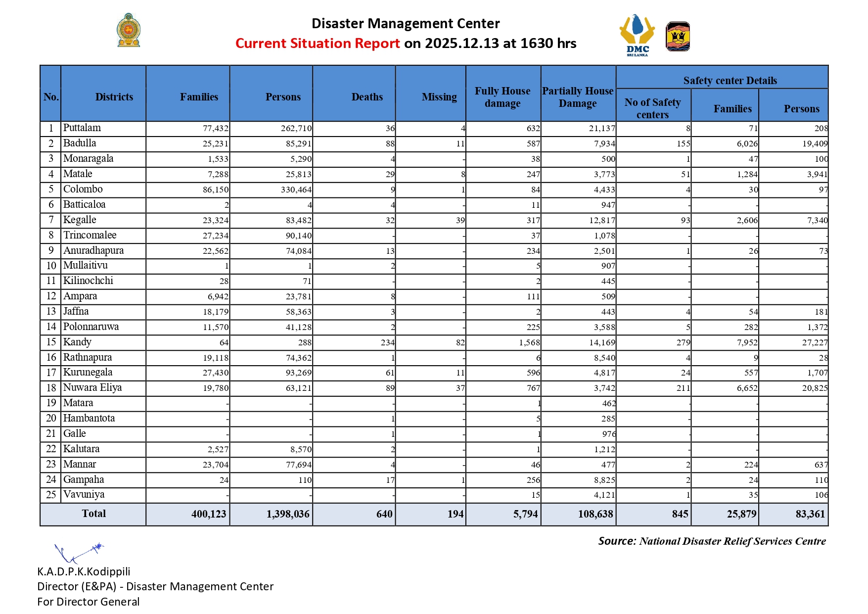Click the blue handwritten signature
Image resolution: width=868 pixels, height=614 pixels.
(78, 552)
